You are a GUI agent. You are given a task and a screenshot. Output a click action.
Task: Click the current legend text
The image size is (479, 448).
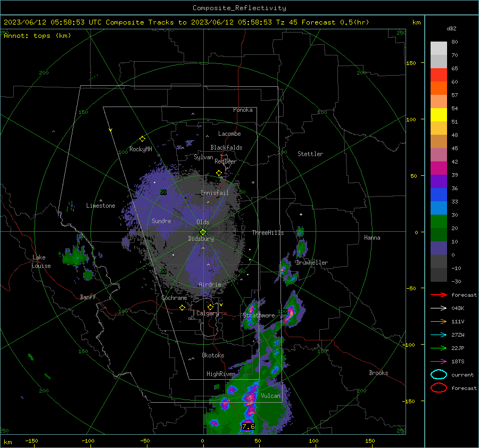(x=463, y=374)
